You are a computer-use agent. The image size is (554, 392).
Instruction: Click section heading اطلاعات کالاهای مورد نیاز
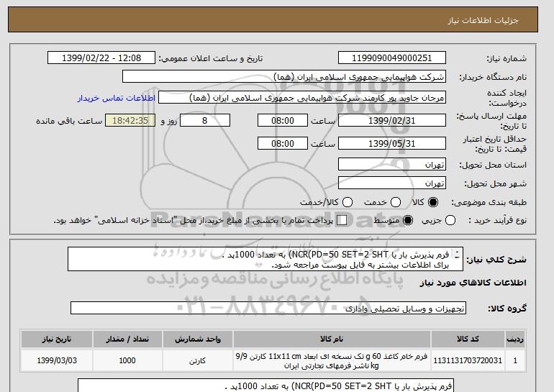pyautogui.click(x=473, y=283)
